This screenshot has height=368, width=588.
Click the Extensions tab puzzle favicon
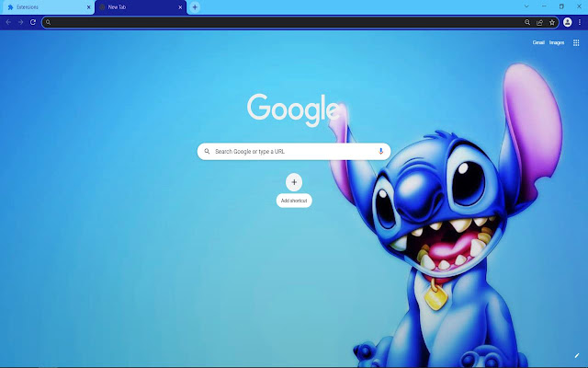(x=10, y=7)
